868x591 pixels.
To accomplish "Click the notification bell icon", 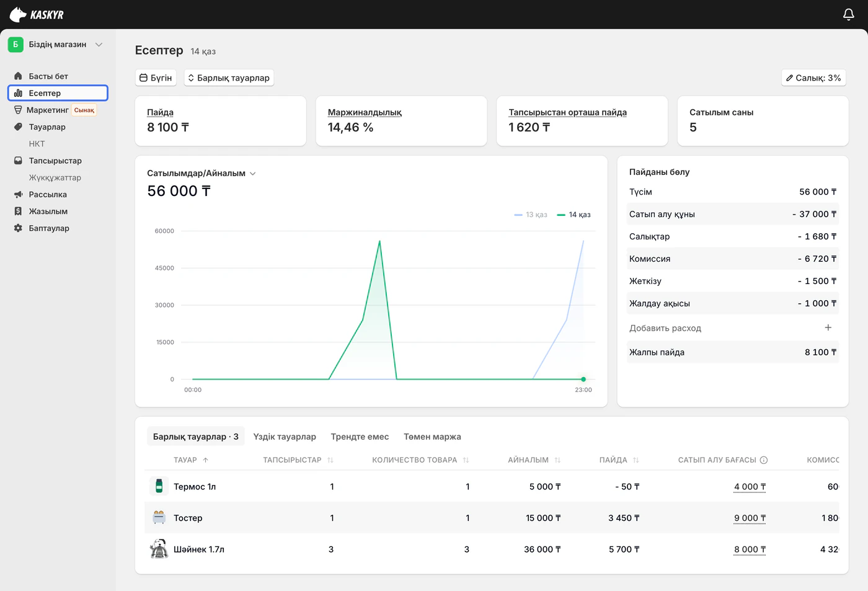I will (x=849, y=14).
